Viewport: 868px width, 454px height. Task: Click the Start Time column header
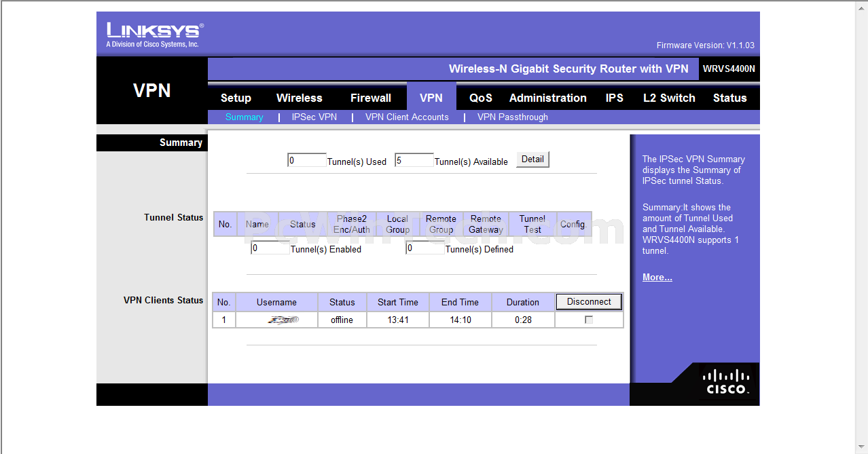[398, 302]
